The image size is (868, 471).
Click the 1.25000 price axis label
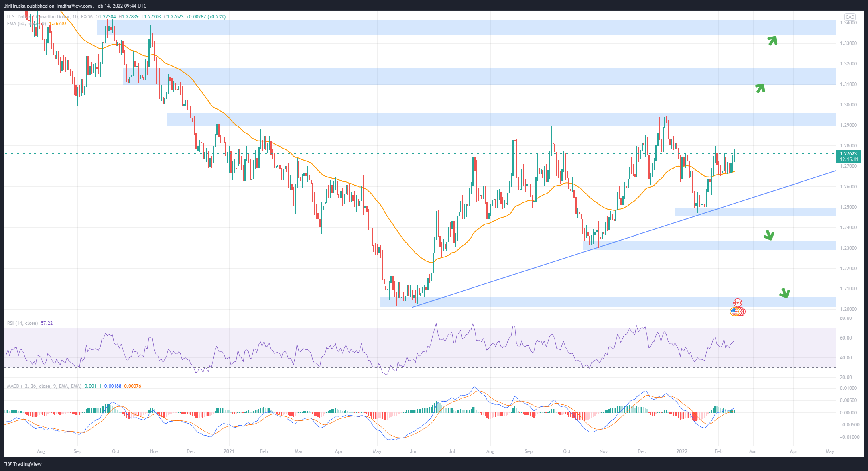(x=848, y=207)
